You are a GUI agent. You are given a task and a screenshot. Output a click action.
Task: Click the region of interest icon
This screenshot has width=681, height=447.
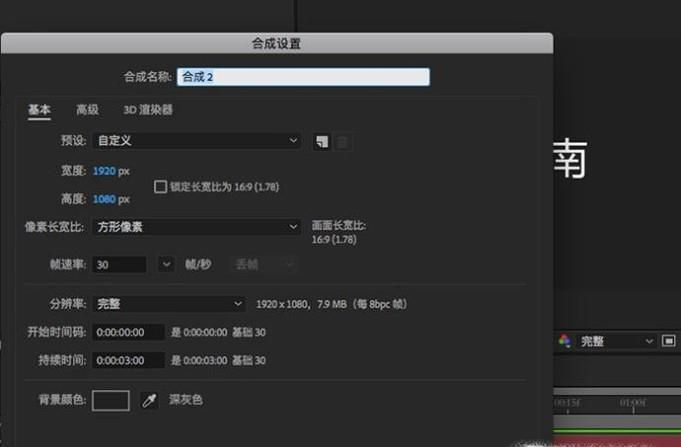pos(668,341)
